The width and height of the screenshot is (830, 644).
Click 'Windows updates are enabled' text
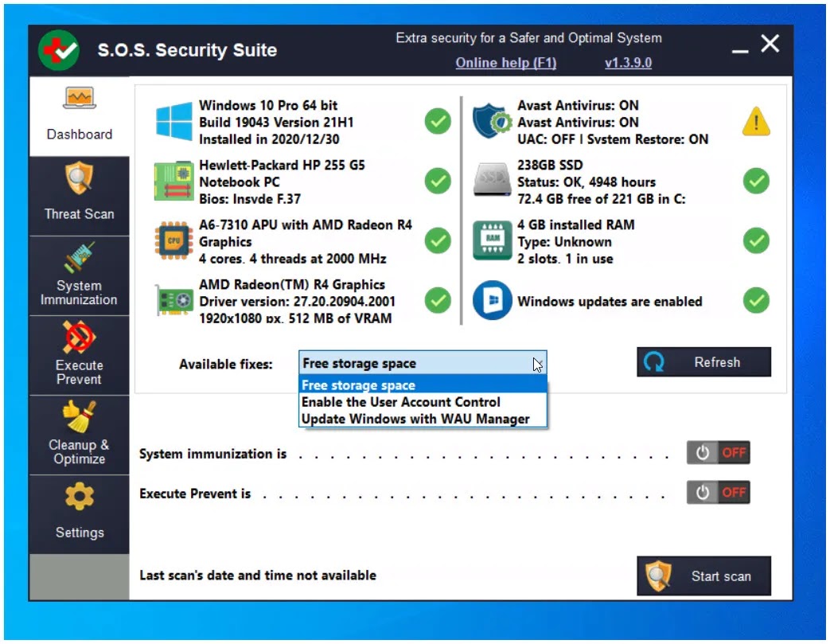[x=610, y=302]
